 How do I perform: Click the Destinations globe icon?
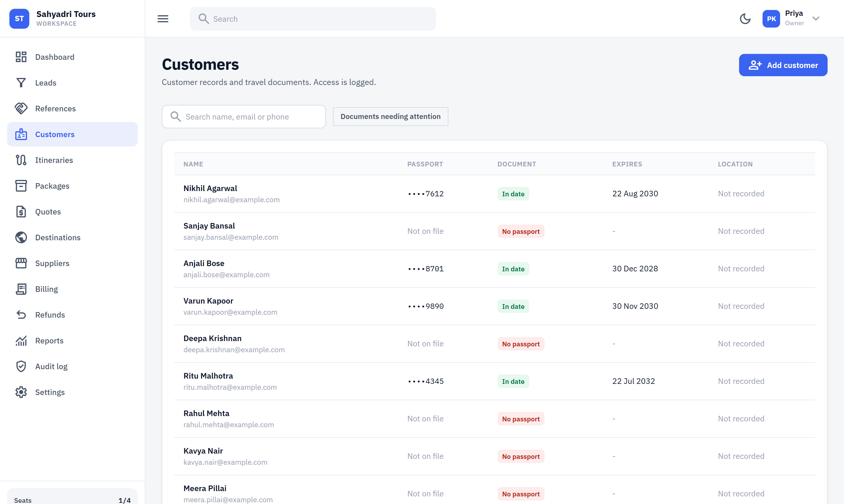(21, 238)
